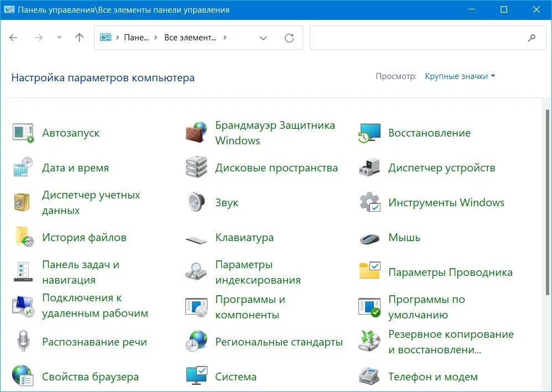Open the Инструменты Windows link text
The height and width of the screenshot is (392, 552).
(446, 203)
